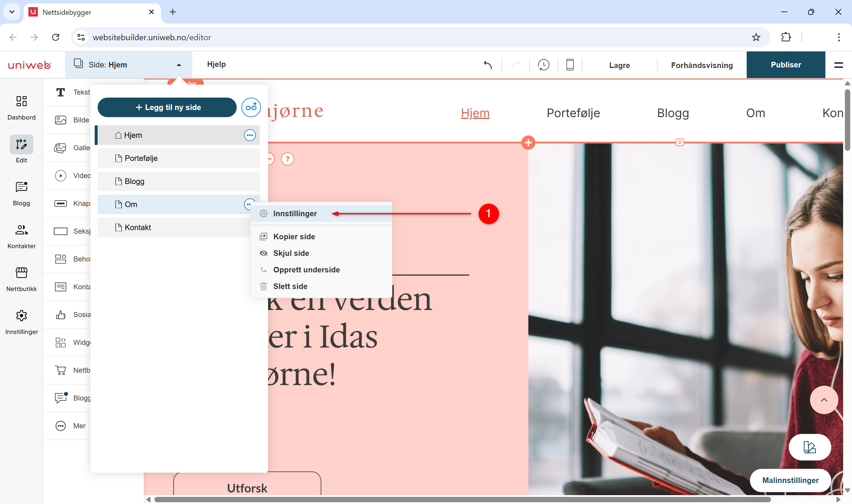Click the orange question mark help icon

pos(287,159)
